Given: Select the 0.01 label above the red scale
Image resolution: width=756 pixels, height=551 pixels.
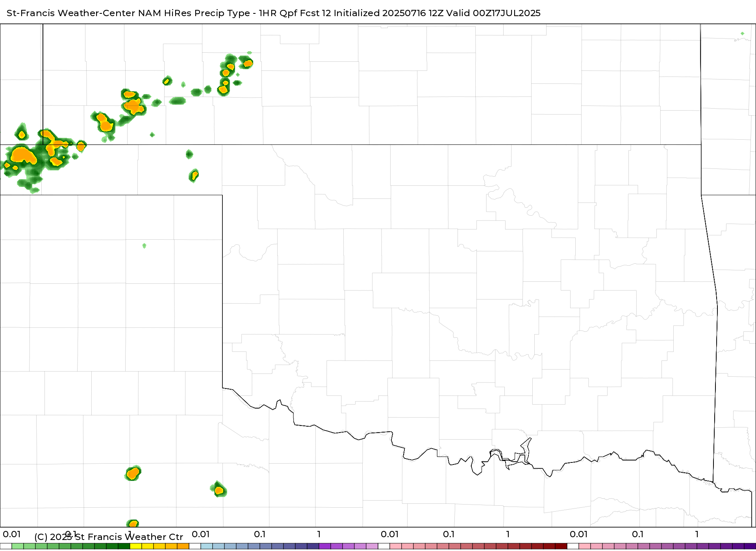Looking at the screenshot, I should pos(390,534).
